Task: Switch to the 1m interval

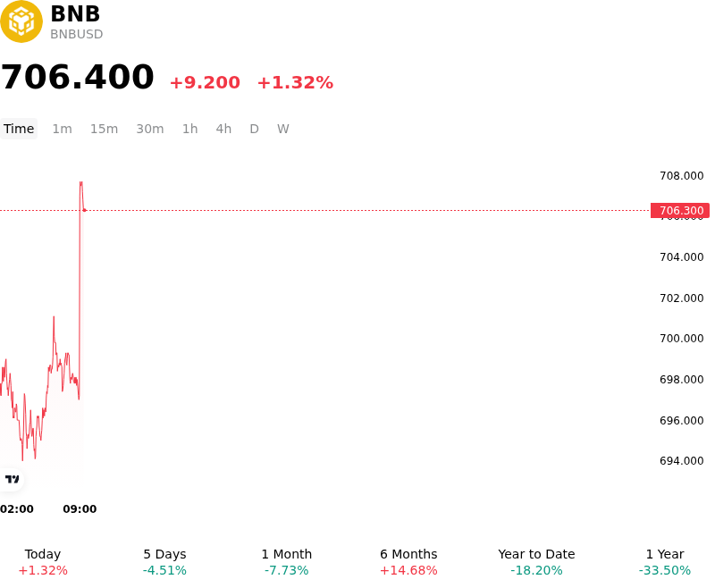Action: [62, 129]
